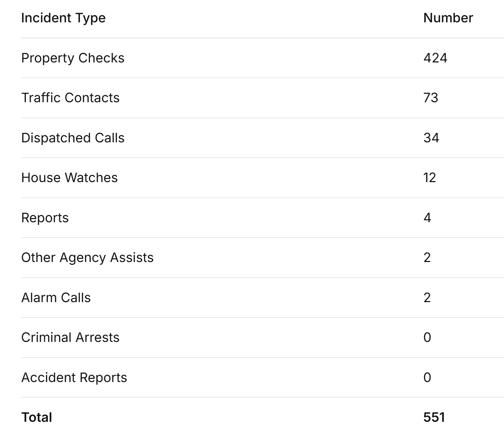Select the Accident Reports row label

74,378
